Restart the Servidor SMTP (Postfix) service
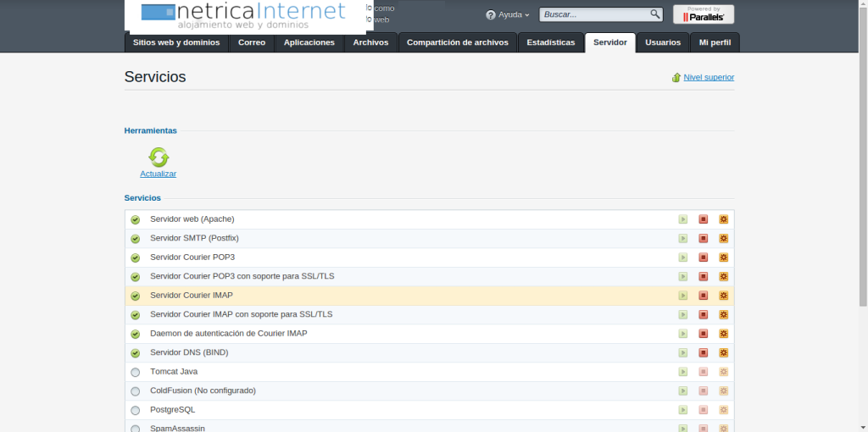This screenshot has width=868, height=432. point(724,238)
